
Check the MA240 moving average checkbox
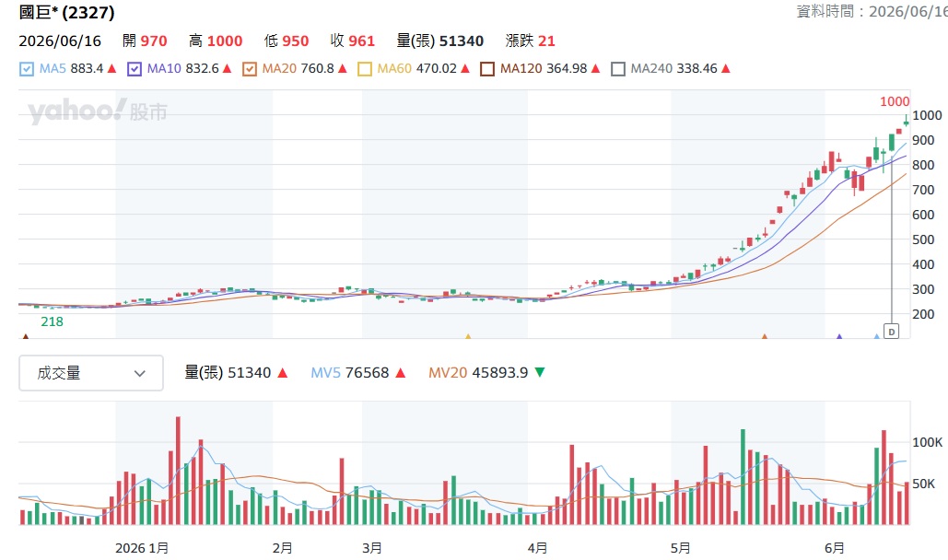click(x=618, y=69)
